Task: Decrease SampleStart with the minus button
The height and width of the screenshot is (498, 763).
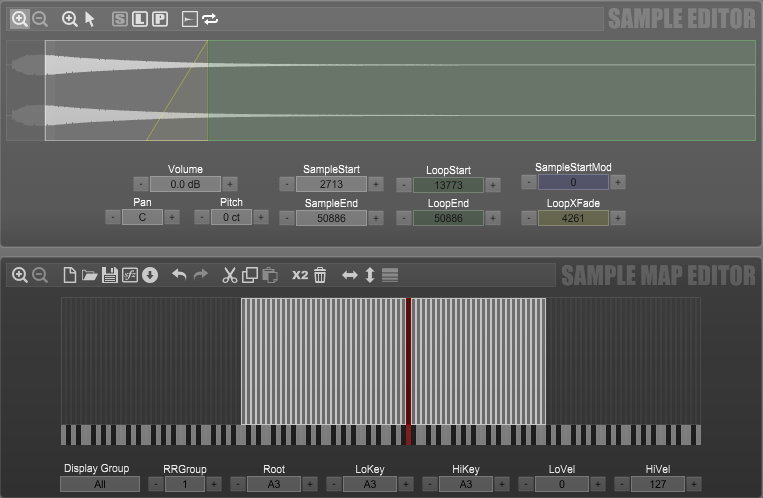Action: pyautogui.click(x=287, y=184)
